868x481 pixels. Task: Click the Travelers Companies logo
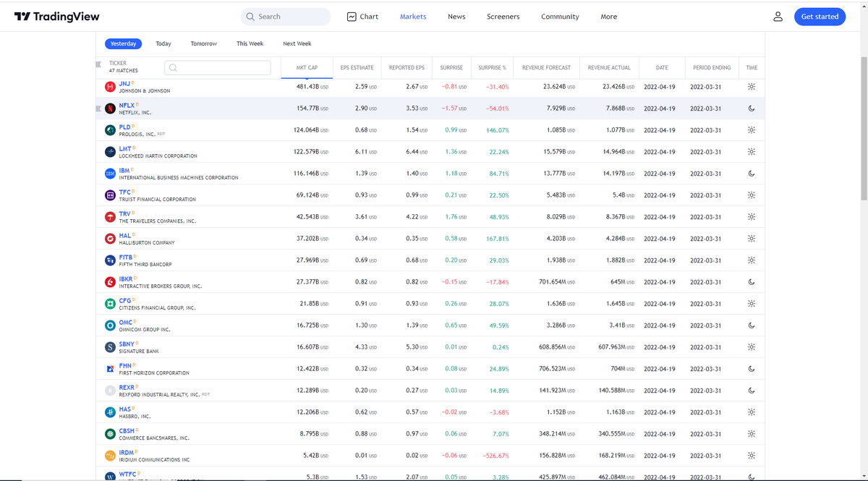tap(110, 217)
